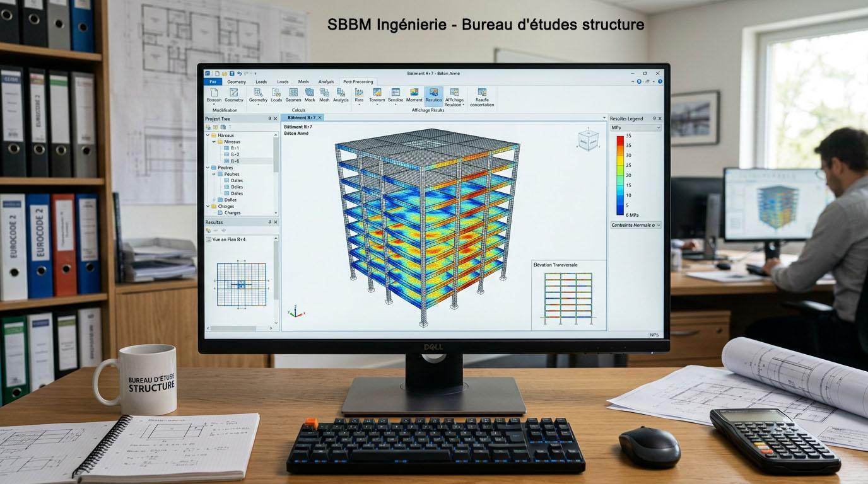Click the first document icon in Modification group
Viewport: 868px width, 484px height.
214,92
